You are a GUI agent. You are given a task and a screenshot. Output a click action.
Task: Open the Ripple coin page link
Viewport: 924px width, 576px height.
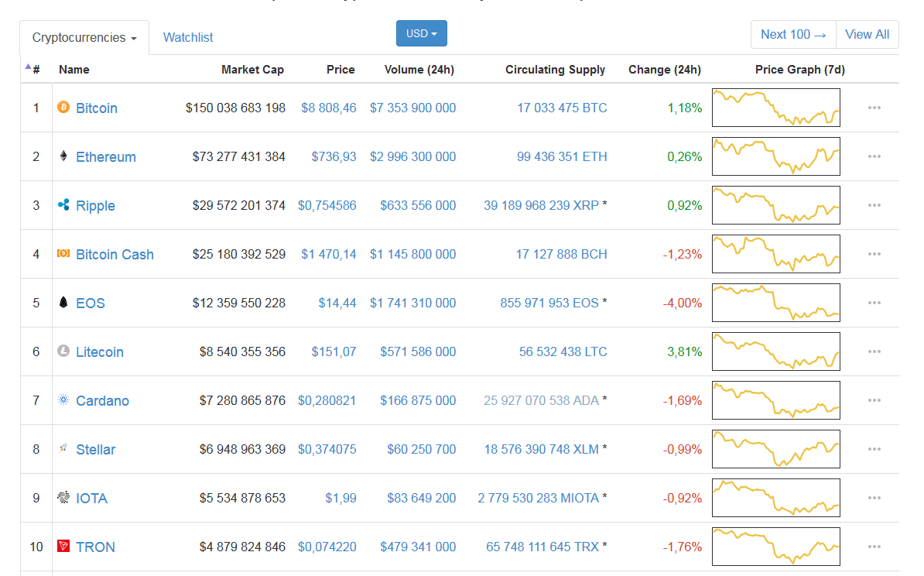(x=95, y=206)
